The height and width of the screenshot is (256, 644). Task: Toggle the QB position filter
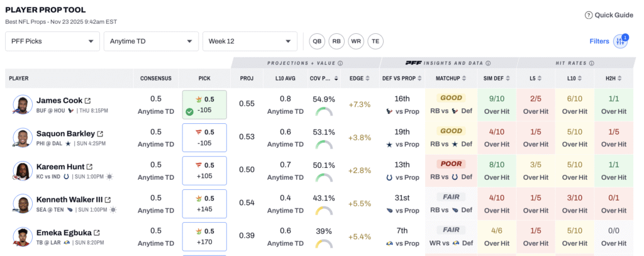tap(317, 42)
